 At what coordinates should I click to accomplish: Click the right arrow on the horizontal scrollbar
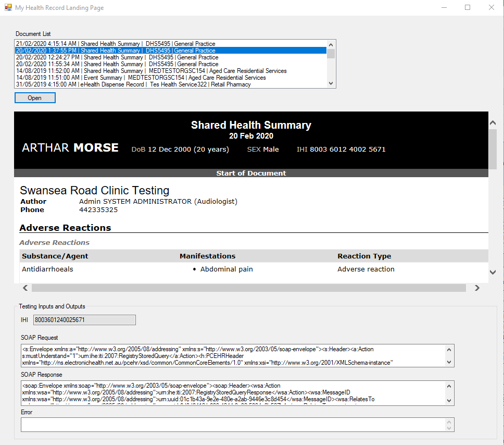tap(477, 288)
